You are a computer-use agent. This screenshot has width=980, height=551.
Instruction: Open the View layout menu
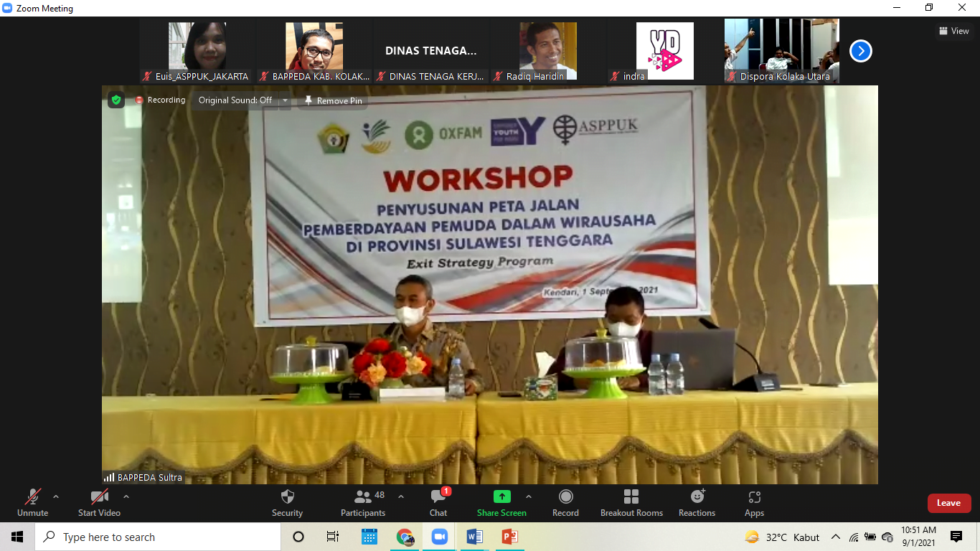coord(954,31)
